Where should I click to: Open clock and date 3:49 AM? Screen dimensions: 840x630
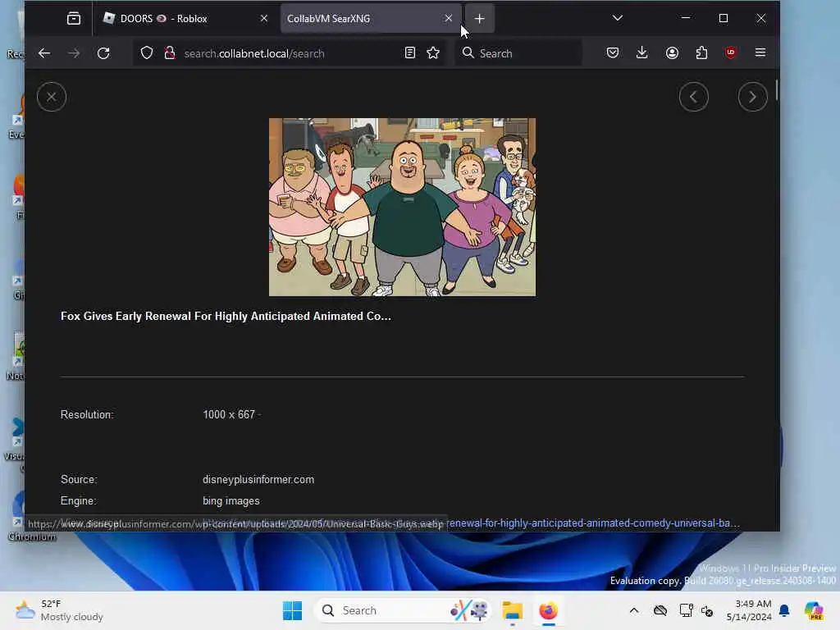click(749, 610)
